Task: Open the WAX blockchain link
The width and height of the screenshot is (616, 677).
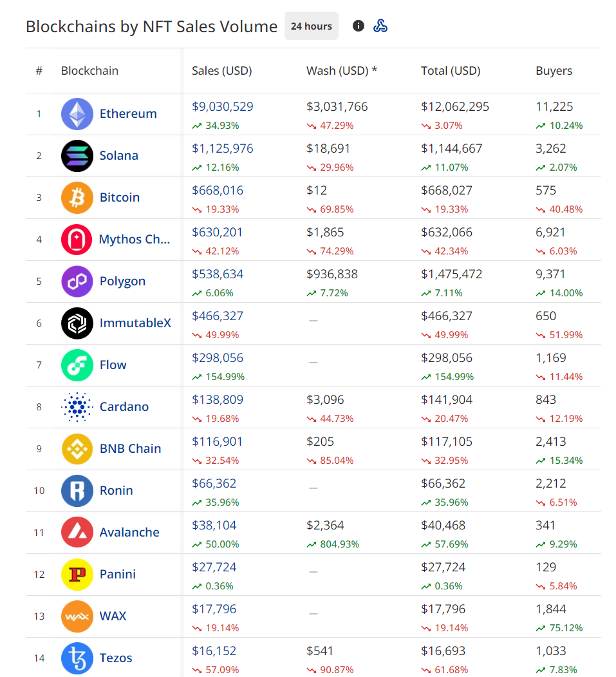Action: (113, 616)
